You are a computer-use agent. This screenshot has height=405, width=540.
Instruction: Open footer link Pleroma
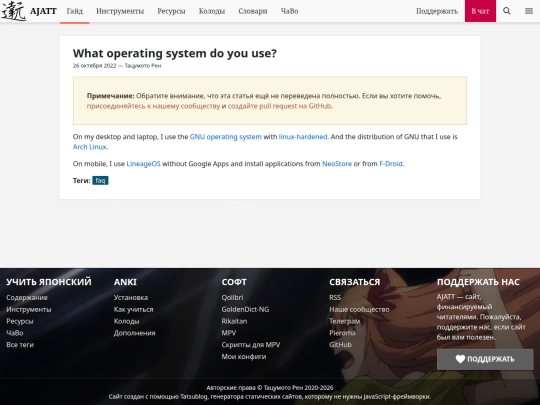[342, 333]
